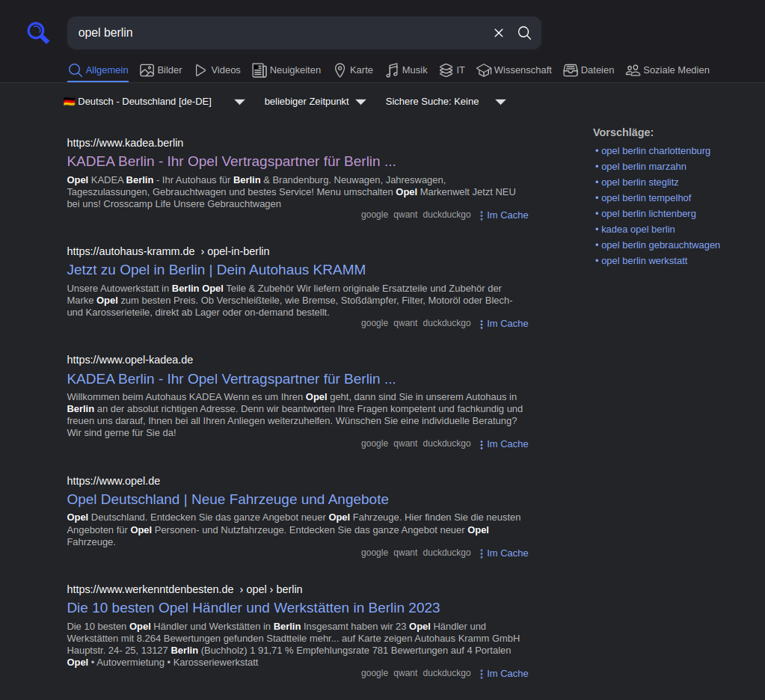Open the Bilder tab
The image size is (765, 700).
(x=161, y=70)
